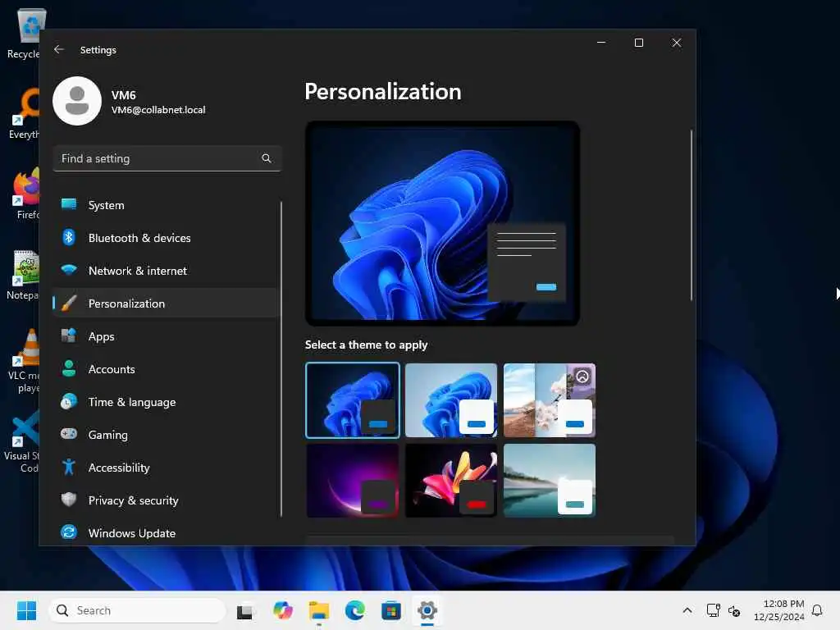Click the Notepad++ desktop shortcut
The width and height of the screenshot is (840, 630).
point(23,275)
